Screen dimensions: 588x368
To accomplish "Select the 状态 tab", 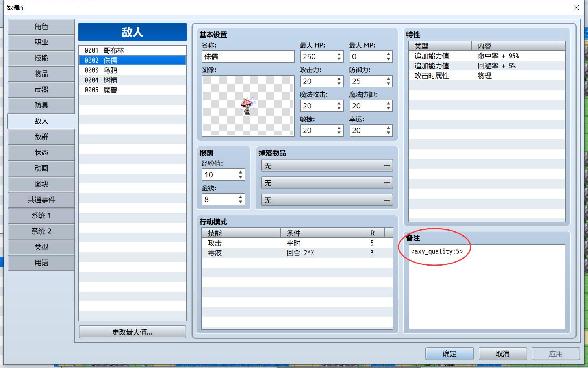I will 41,153.
